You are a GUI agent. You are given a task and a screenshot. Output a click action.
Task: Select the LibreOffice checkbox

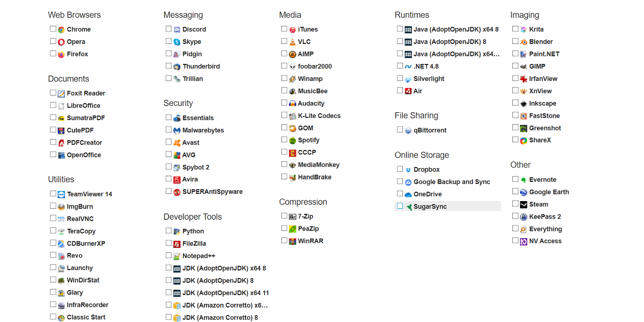(x=53, y=105)
